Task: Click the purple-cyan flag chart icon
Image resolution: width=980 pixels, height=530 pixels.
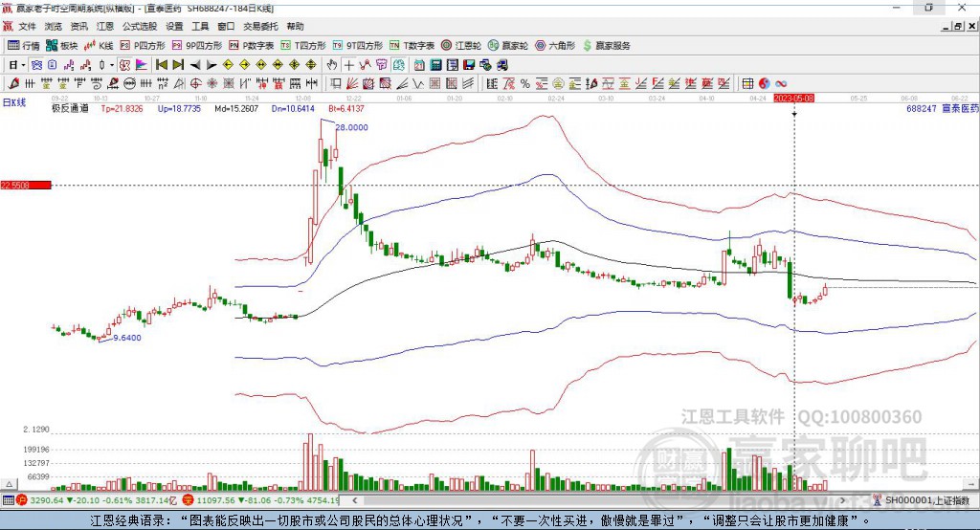Action: tap(142, 64)
